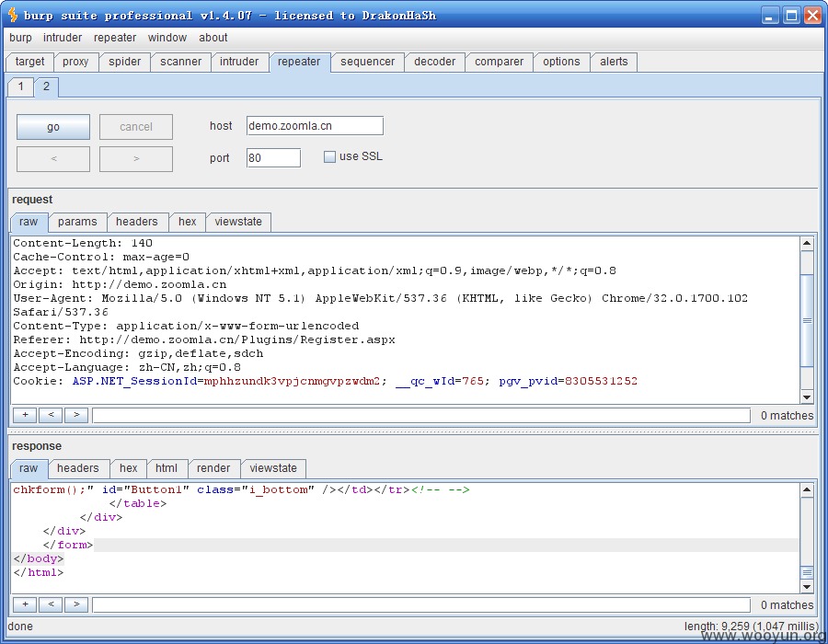828x644 pixels.
Task: Focus the response search text box
Action: pyautogui.click(x=421, y=605)
